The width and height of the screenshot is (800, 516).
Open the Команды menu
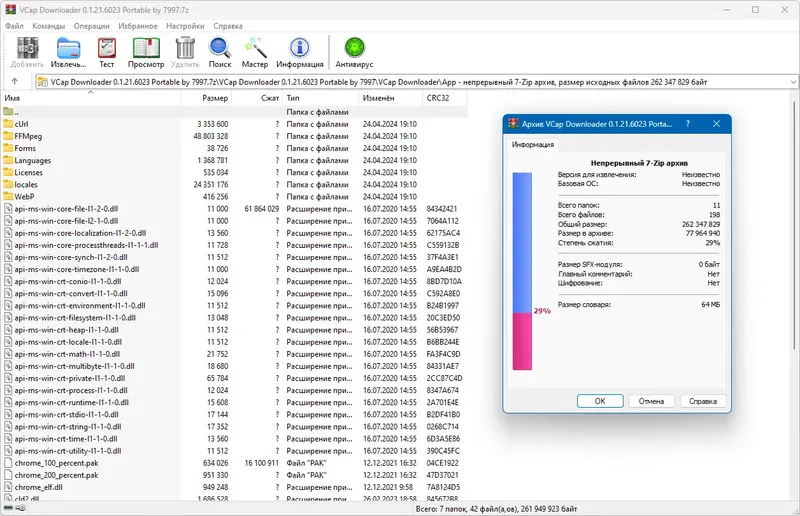click(48, 26)
